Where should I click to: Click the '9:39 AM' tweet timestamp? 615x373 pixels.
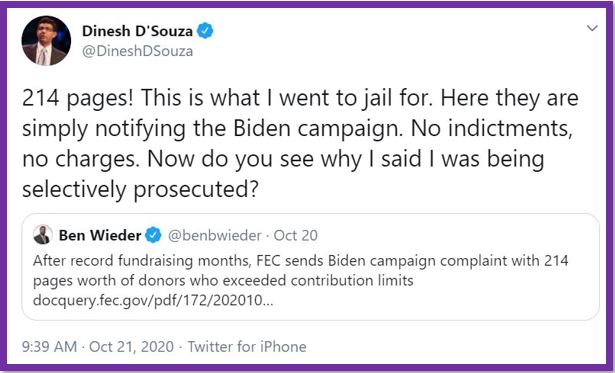point(49,347)
